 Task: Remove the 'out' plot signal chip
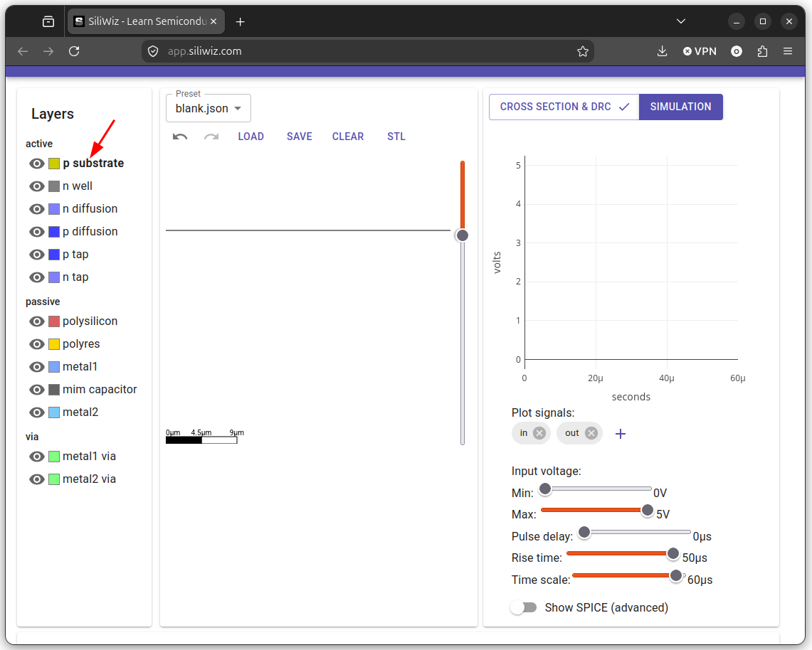[591, 433]
